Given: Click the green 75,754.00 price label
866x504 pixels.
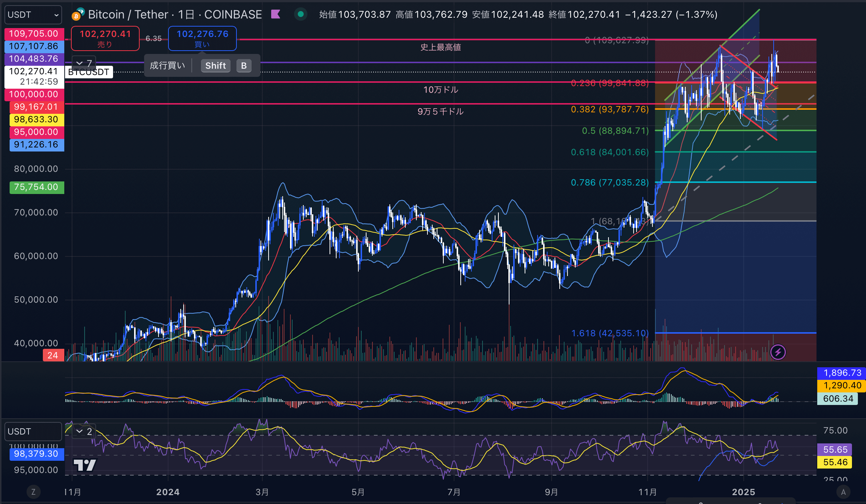Looking at the screenshot, I should pos(37,187).
